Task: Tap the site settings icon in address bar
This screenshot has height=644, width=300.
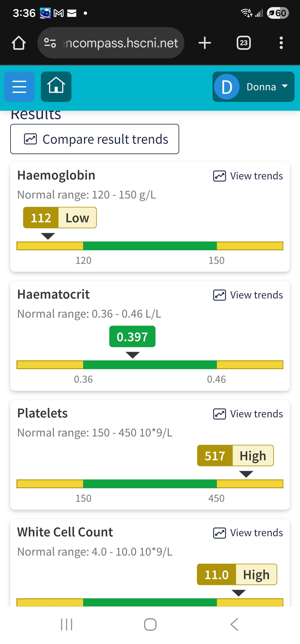Action: coord(50,43)
